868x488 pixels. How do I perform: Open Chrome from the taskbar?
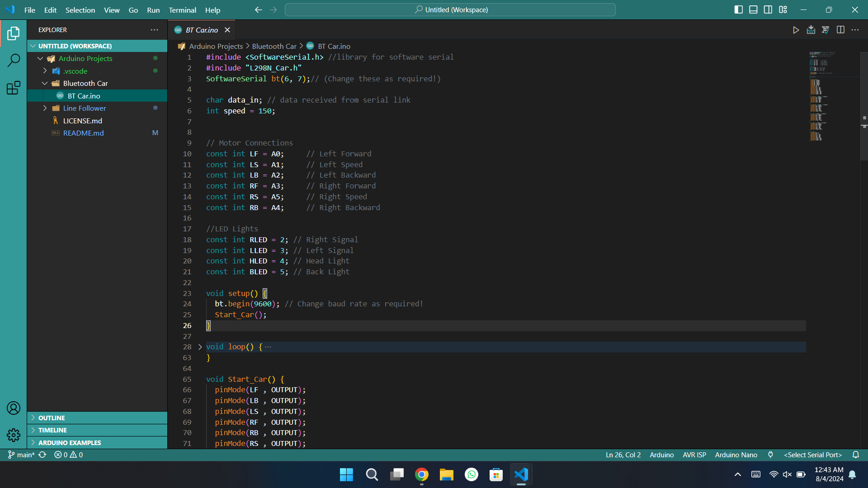421,474
